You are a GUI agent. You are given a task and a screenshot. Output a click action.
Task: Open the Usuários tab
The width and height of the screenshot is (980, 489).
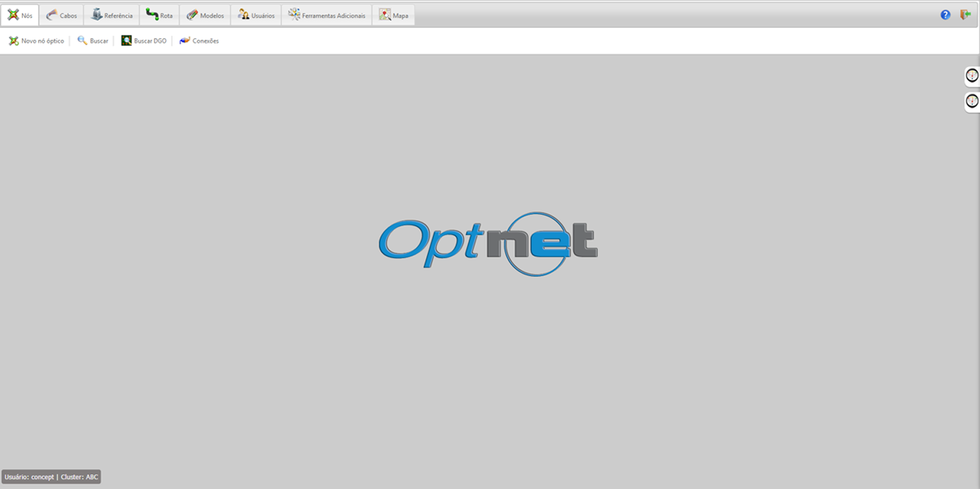click(x=256, y=15)
